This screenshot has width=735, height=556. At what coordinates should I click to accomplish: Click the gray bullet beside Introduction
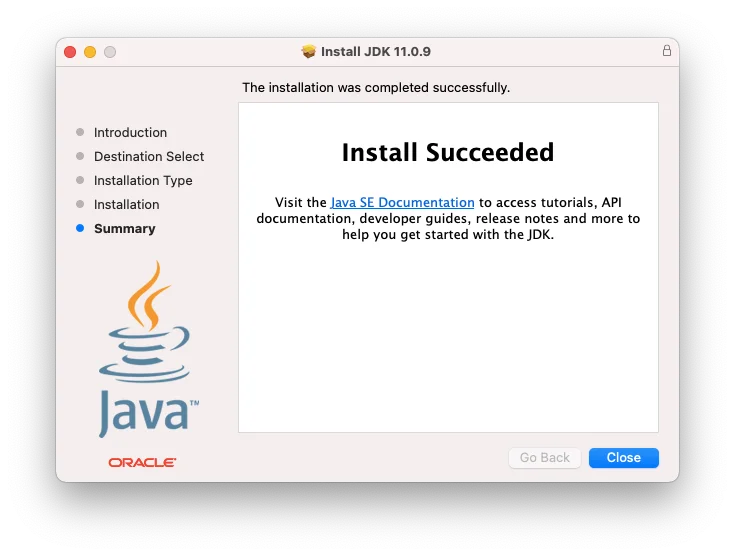pos(80,133)
